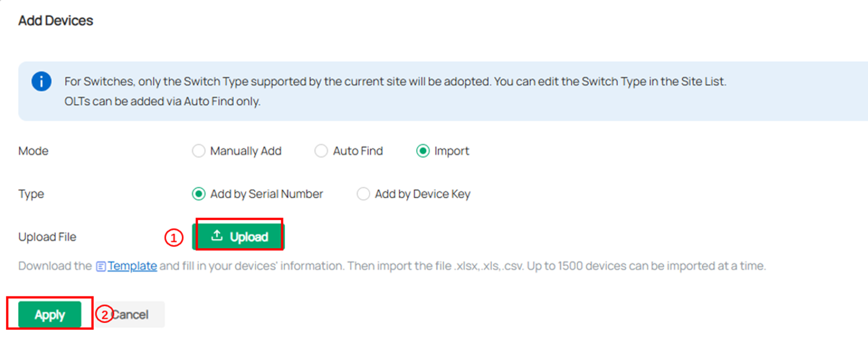This screenshot has height=348, width=868.
Task: Click the Upload File label
Action: click(x=47, y=237)
